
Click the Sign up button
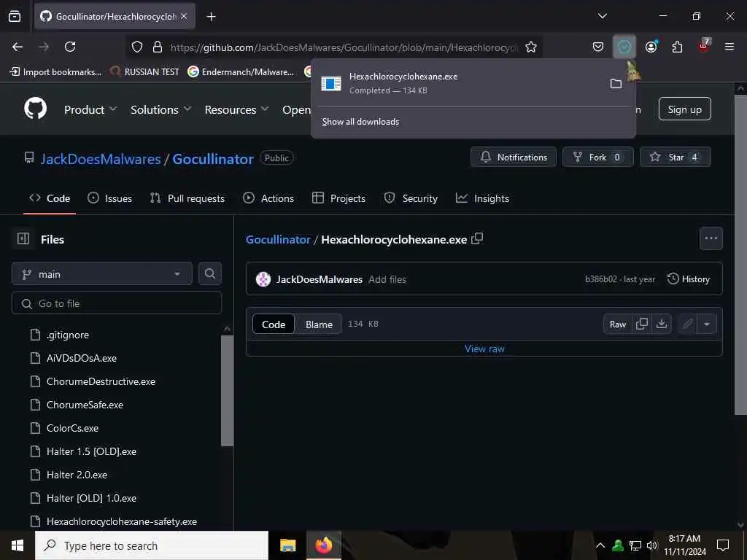coord(684,109)
